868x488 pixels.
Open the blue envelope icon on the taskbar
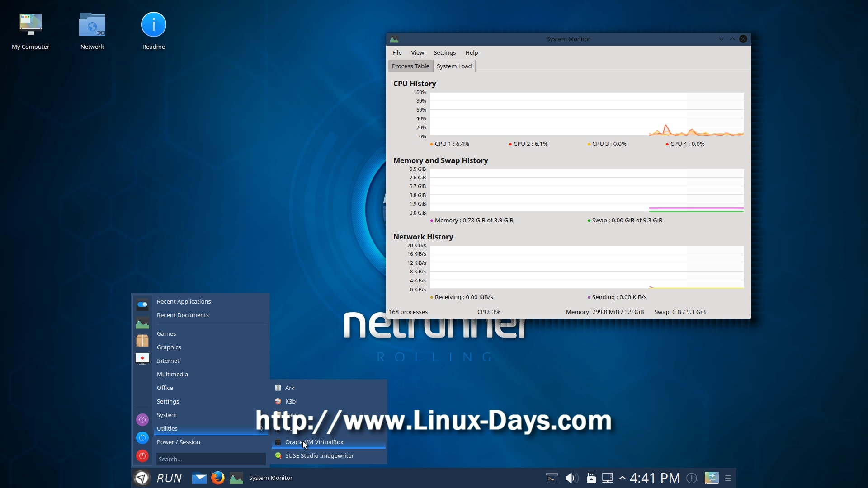pyautogui.click(x=199, y=478)
